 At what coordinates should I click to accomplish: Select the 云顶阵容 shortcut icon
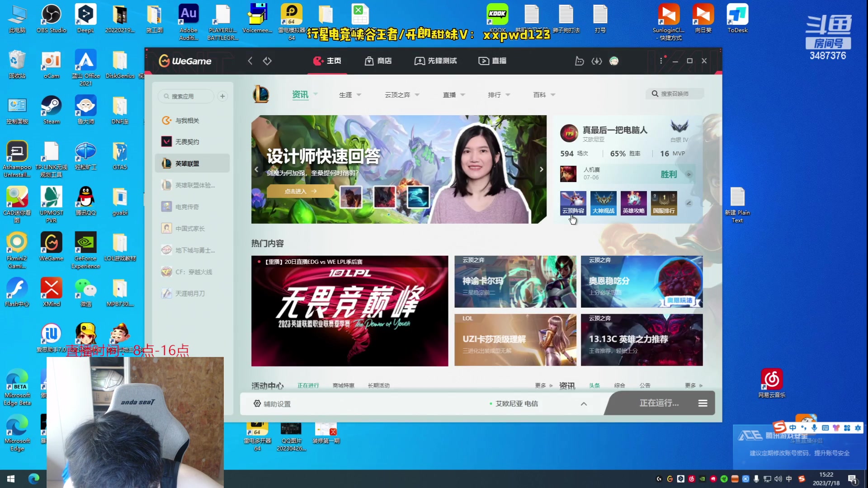(573, 203)
